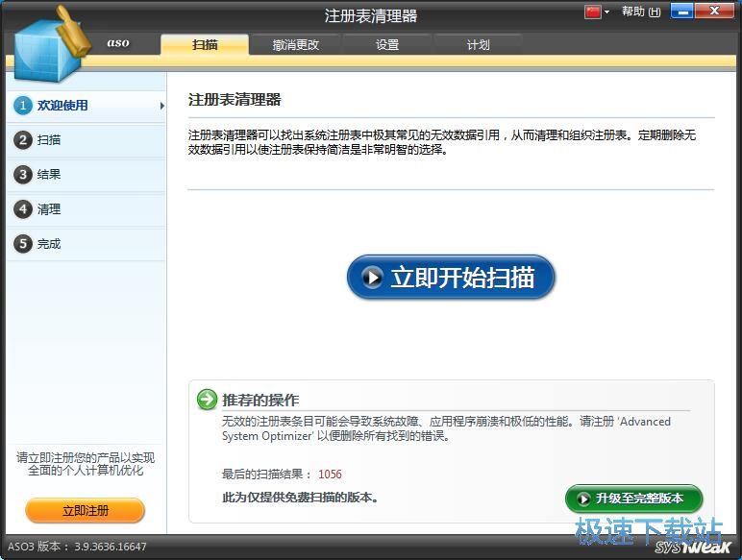Click the 立即开始扫描 scan button
Image resolution: width=742 pixels, height=560 pixels.
[451, 278]
